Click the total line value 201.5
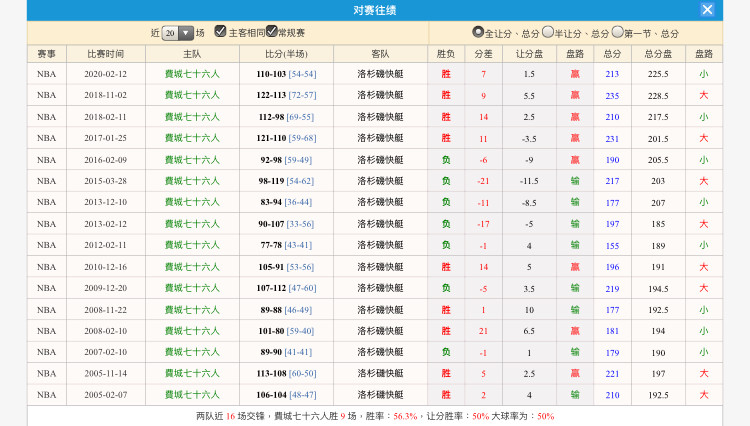Screen dimensions: 750x426 [658, 139]
